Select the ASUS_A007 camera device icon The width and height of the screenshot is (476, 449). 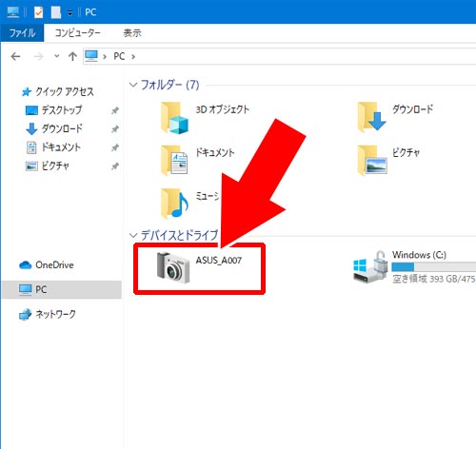pyautogui.click(x=173, y=267)
